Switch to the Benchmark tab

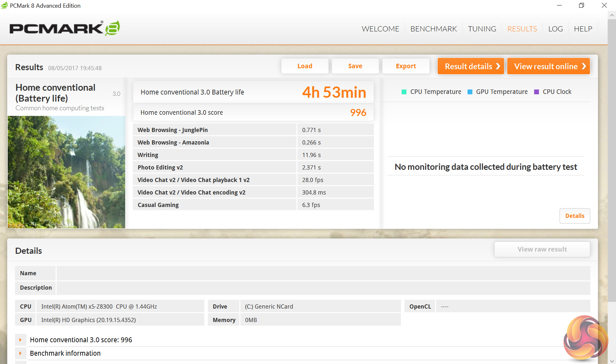[433, 29]
